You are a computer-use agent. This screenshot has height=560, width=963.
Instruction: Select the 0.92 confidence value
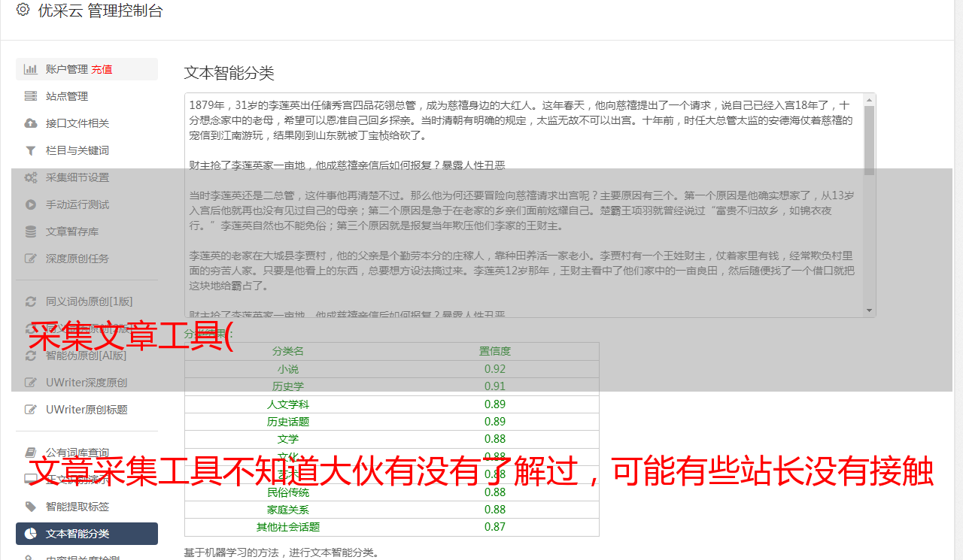495,369
